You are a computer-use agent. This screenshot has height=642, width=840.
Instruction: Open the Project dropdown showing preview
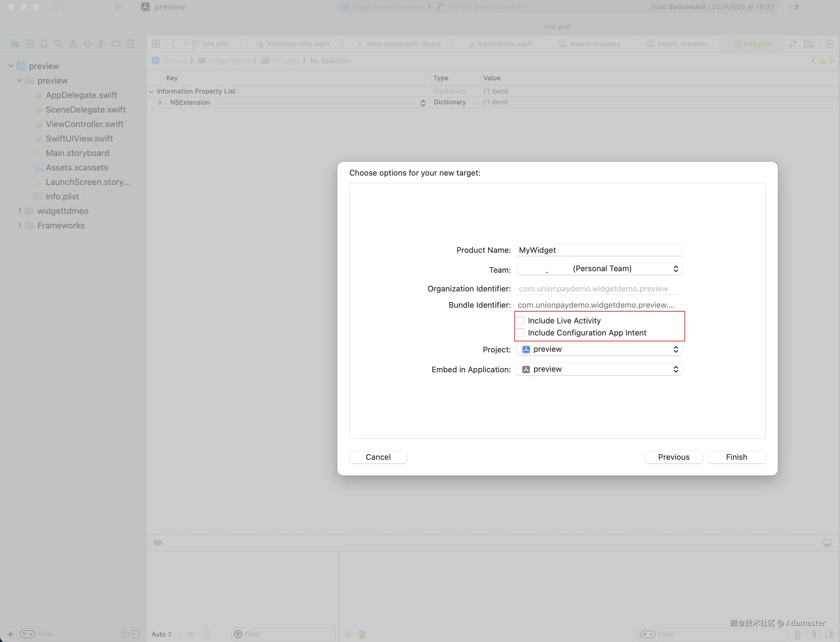(599, 349)
